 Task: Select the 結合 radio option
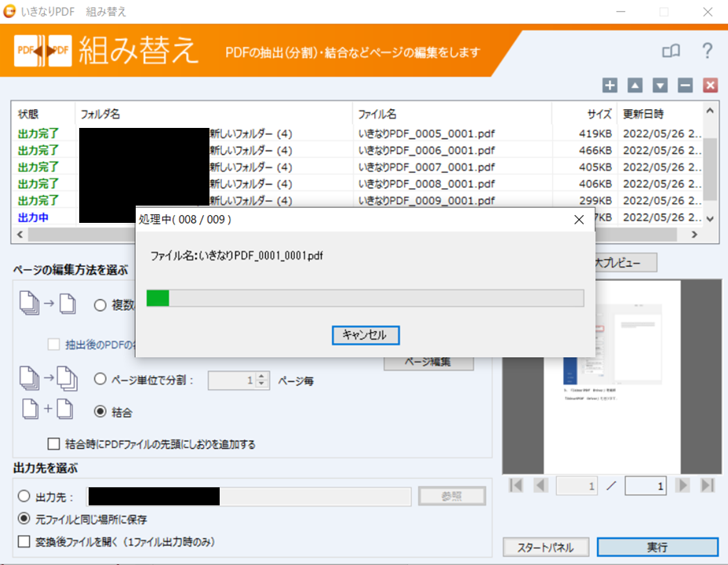coord(100,412)
